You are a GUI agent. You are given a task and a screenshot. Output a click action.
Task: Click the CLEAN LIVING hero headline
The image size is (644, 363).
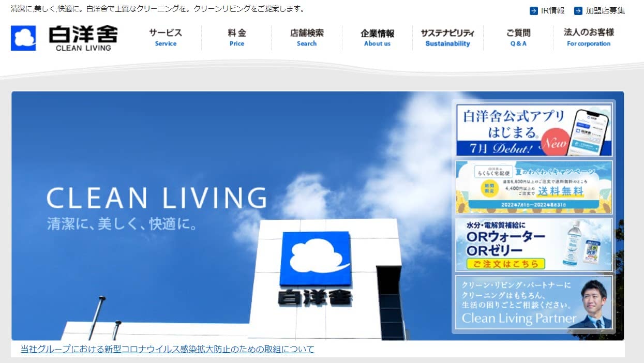[x=157, y=198]
